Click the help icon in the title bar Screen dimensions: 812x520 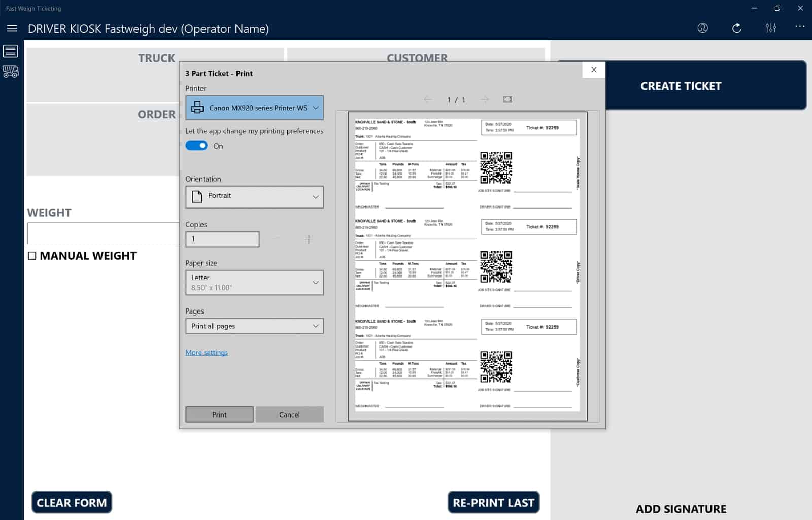click(x=702, y=28)
